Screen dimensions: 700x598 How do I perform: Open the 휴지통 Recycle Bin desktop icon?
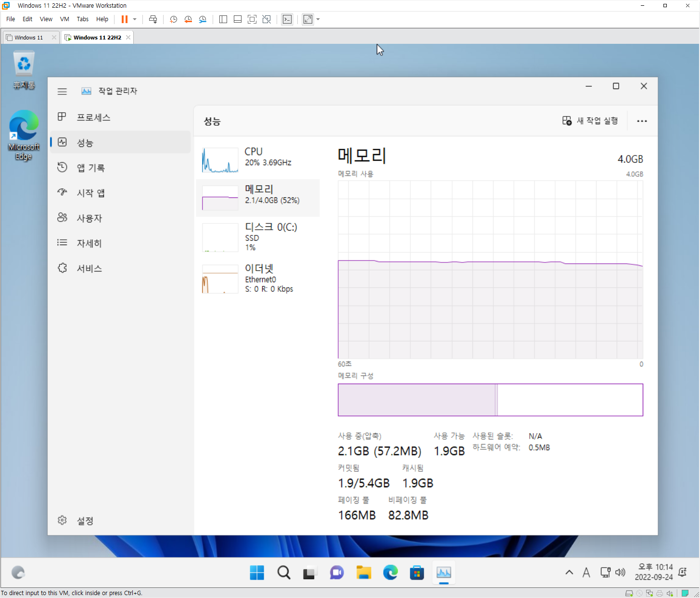(x=24, y=70)
